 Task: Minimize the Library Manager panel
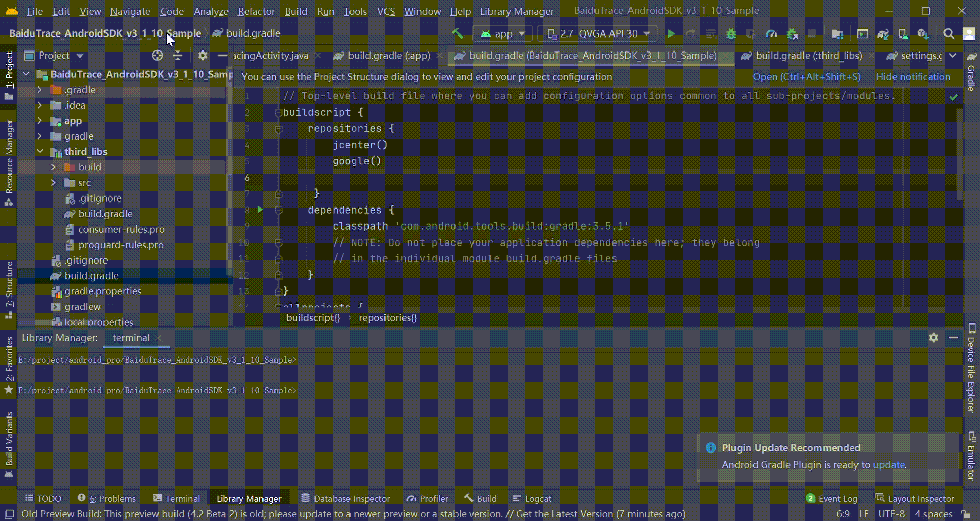[x=953, y=338]
